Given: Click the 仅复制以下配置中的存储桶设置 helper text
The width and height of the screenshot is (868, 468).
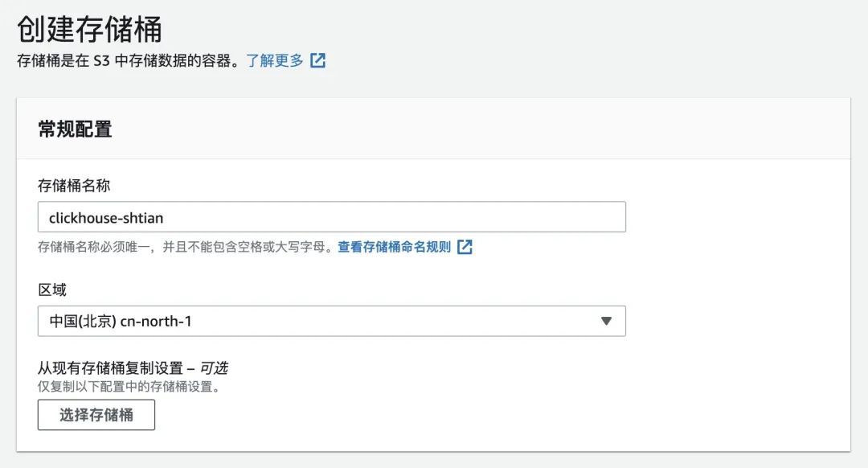Looking at the screenshot, I should (129, 387).
